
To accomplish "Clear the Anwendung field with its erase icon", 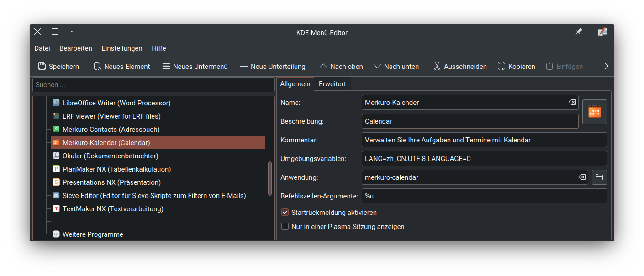I will click(582, 177).
